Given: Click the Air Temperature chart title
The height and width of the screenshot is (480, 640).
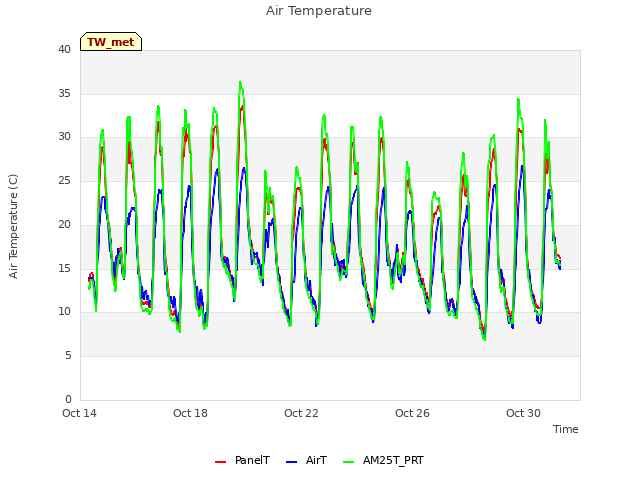Looking at the screenshot, I should (x=319, y=11).
